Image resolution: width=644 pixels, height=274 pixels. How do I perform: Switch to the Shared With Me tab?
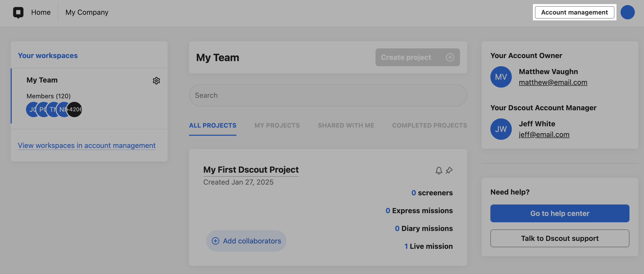pyautogui.click(x=346, y=125)
